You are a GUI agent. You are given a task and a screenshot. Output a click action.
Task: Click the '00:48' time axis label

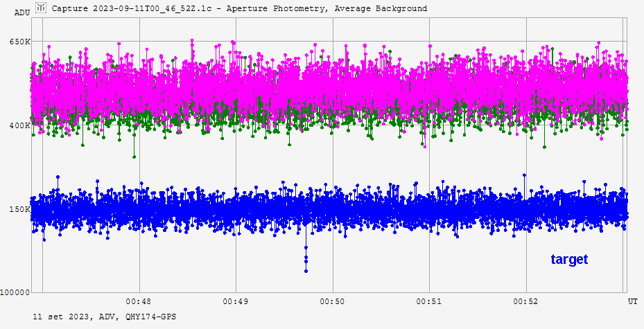(x=139, y=301)
